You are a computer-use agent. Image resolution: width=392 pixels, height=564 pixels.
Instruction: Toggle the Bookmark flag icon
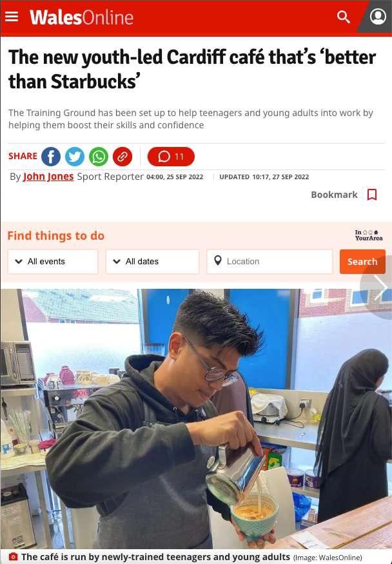click(x=372, y=195)
